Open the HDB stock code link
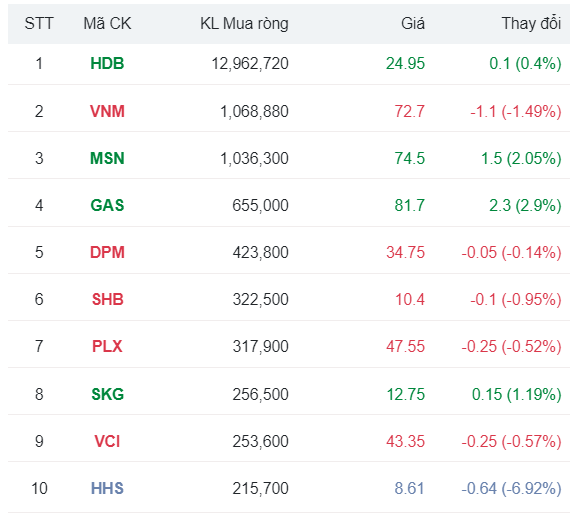 coord(107,63)
